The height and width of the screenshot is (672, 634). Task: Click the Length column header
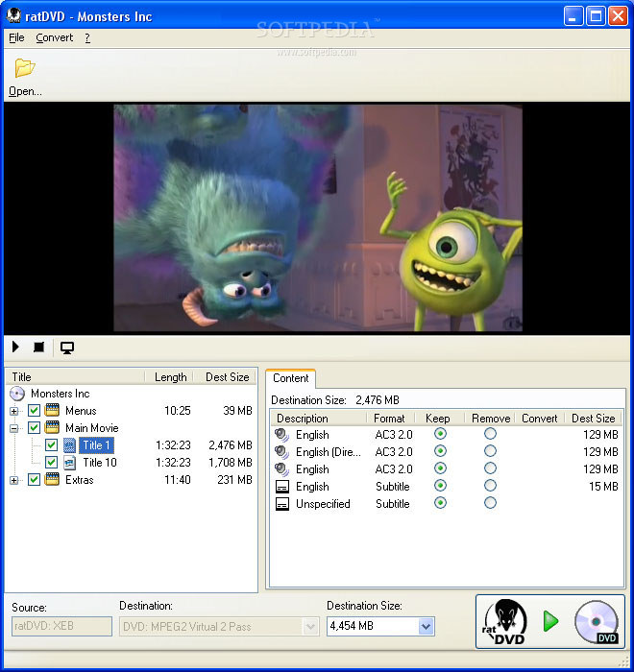pyautogui.click(x=170, y=377)
